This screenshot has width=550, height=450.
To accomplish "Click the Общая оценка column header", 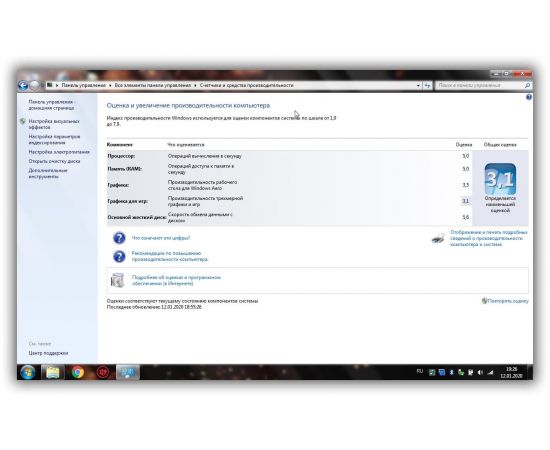I will pyautogui.click(x=500, y=145).
